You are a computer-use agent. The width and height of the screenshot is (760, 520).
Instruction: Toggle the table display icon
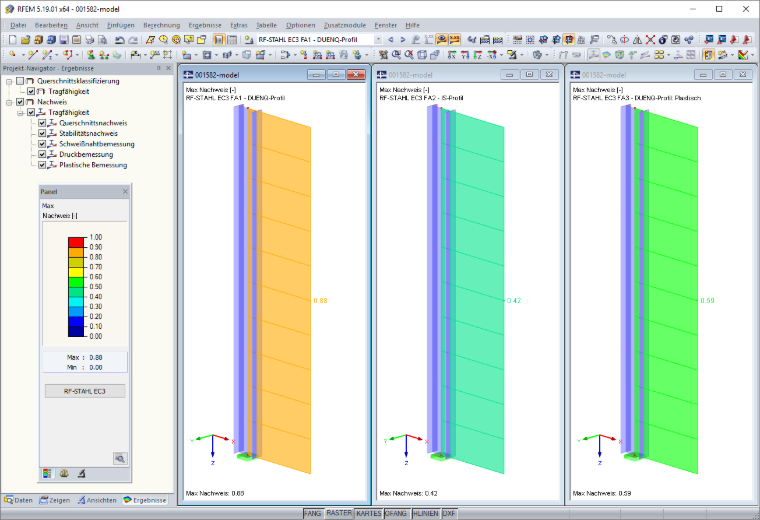pyautogui.click(x=232, y=40)
